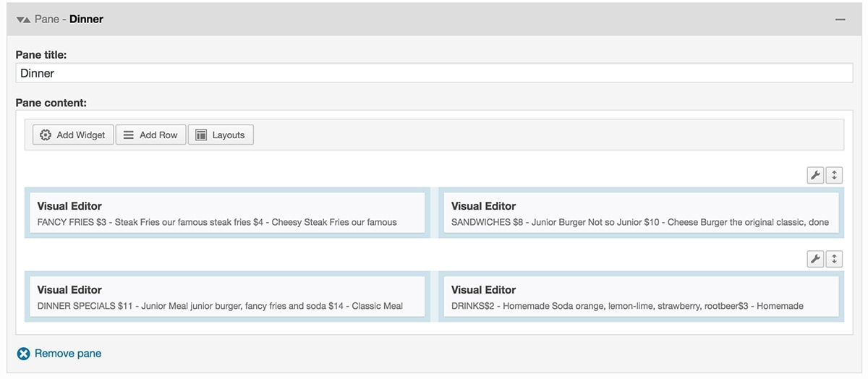Viewport: 868px width, 379px height.
Task: Open the SANDWICHES Visual Editor widget
Action: coord(641,213)
